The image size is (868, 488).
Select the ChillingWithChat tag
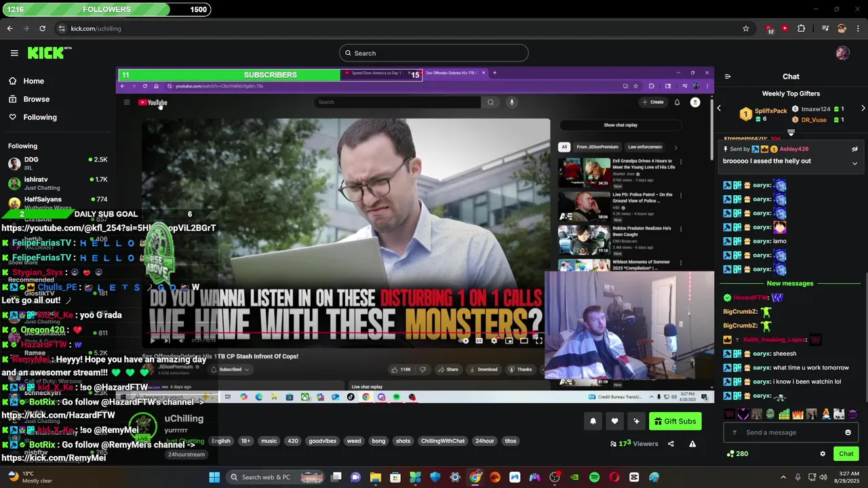(x=443, y=441)
